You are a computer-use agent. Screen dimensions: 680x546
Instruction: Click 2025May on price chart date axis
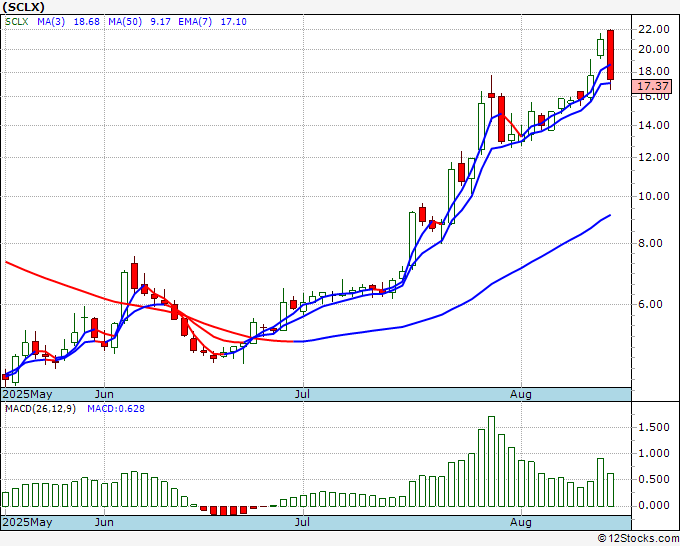27,394
